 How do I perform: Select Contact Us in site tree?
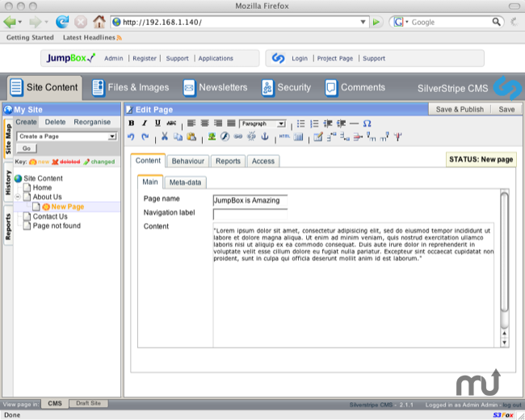(50, 216)
